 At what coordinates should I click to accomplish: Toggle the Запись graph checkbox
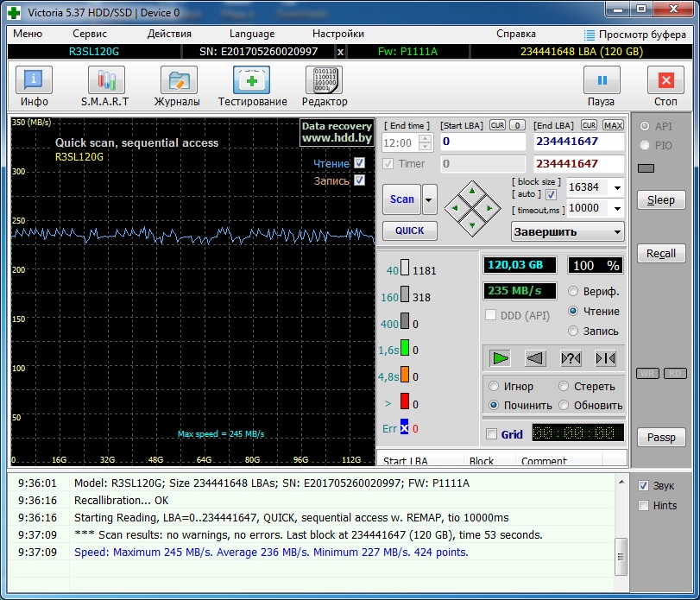pyautogui.click(x=359, y=180)
